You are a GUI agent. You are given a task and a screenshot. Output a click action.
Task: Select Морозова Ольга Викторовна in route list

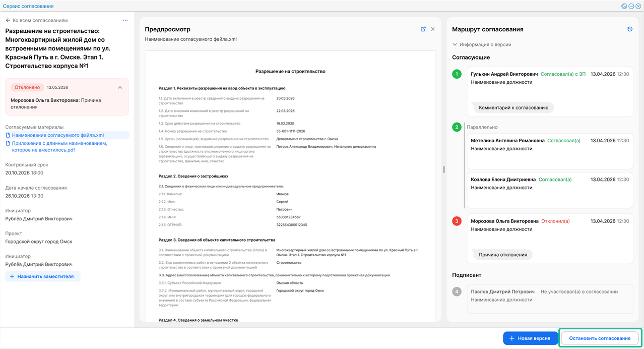click(505, 221)
